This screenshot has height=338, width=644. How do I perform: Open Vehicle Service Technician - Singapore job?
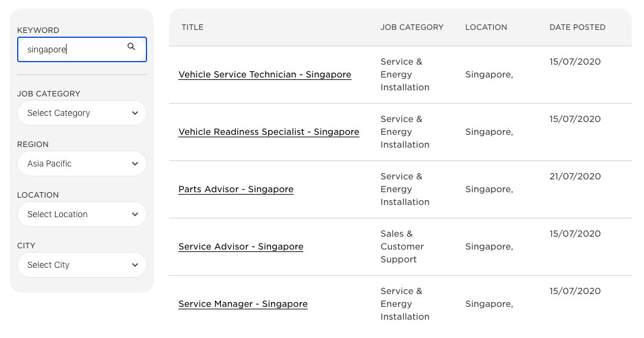coord(265,74)
